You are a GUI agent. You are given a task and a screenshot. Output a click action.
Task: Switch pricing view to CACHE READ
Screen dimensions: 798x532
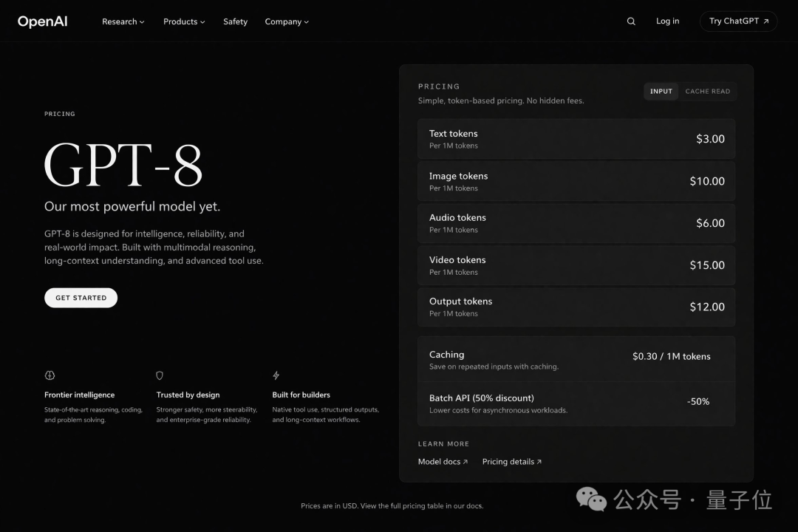click(x=707, y=92)
